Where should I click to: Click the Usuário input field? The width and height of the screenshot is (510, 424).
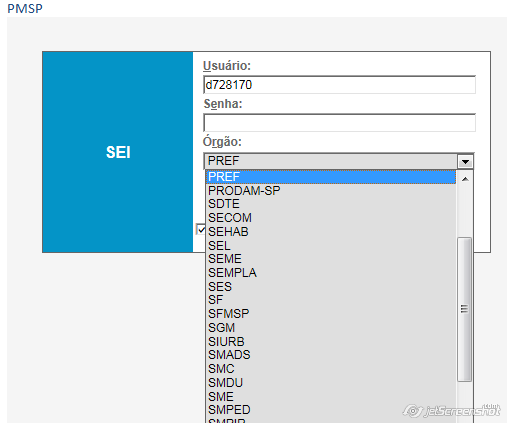[x=339, y=85]
